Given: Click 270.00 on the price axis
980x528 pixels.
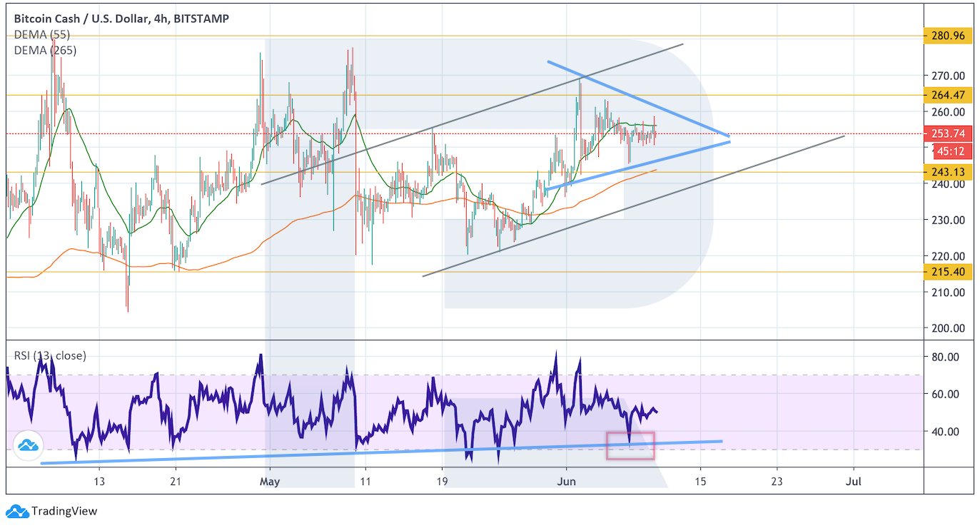Looking at the screenshot, I should [x=949, y=76].
